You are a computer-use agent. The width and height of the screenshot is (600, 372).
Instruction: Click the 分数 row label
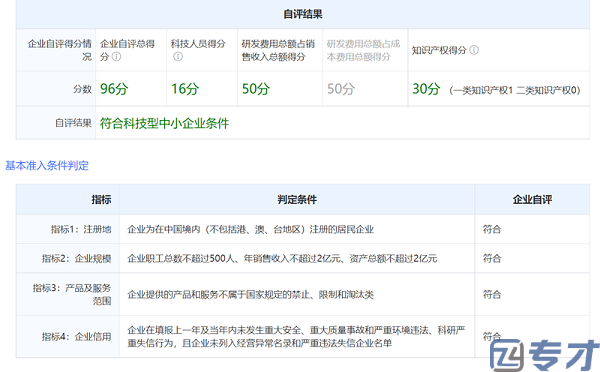coord(83,89)
